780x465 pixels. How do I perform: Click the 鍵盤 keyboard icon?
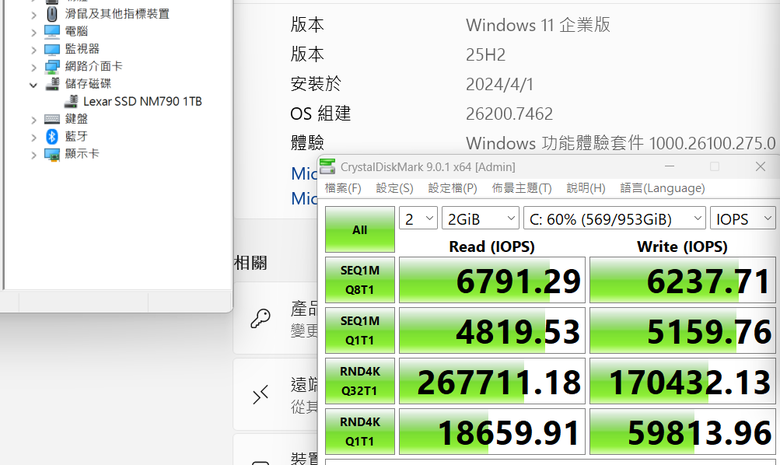(x=52, y=119)
